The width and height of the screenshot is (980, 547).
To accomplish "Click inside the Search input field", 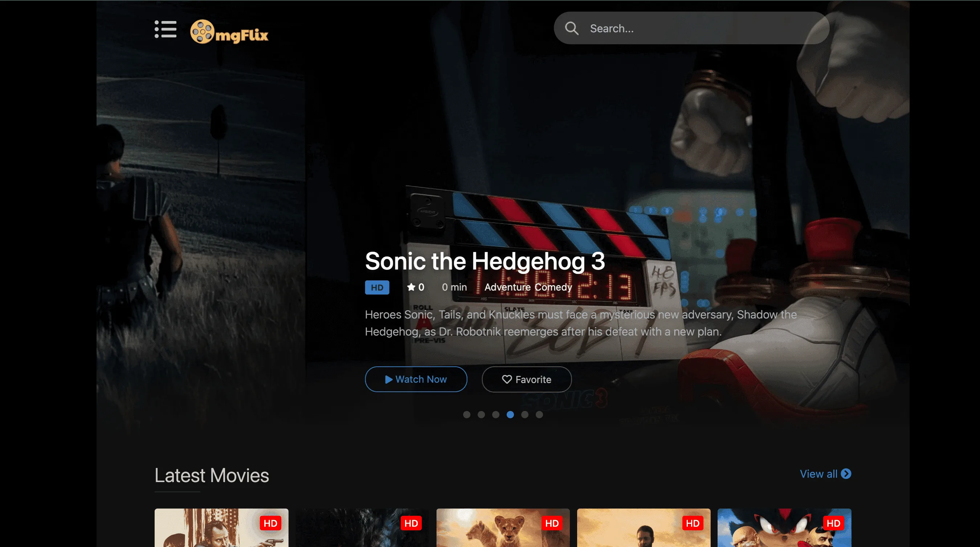I will 685,28.
